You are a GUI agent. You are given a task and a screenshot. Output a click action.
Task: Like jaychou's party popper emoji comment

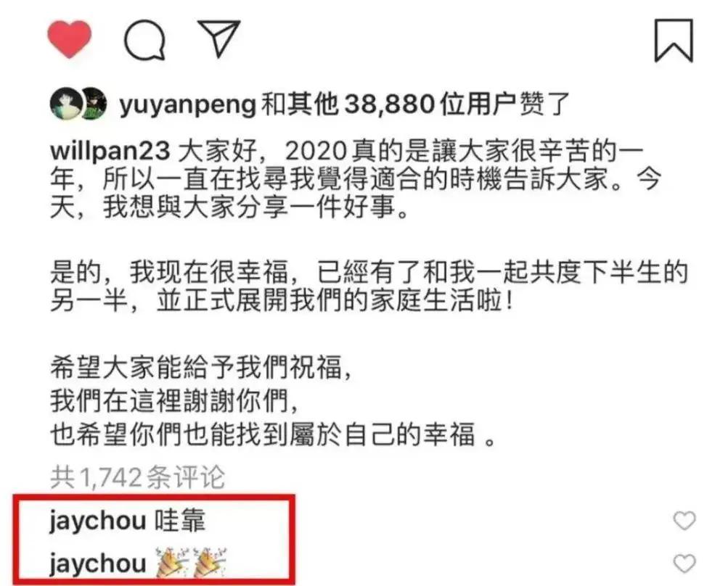pyautogui.click(x=684, y=564)
